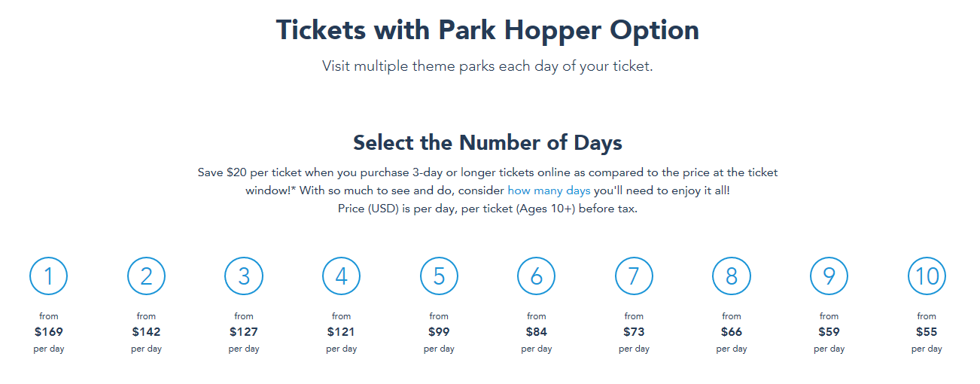Screen dimensions: 980x384
Task: Choose the 5-day ticket circle
Action: coord(439,276)
